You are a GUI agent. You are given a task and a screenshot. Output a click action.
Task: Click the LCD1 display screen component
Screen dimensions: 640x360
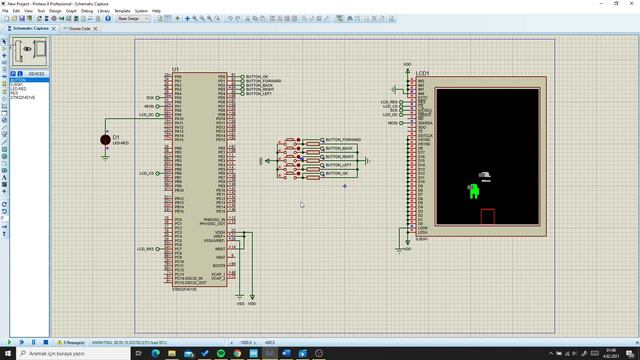(x=487, y=156)
